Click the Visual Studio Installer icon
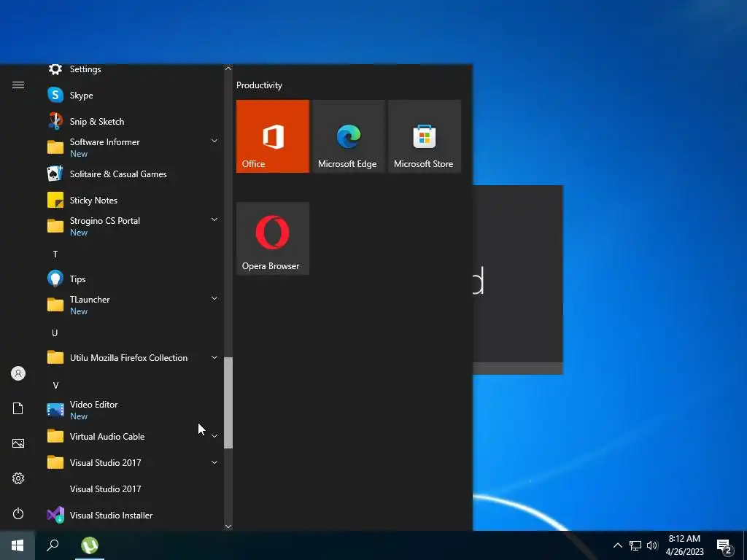 point(55,515)
